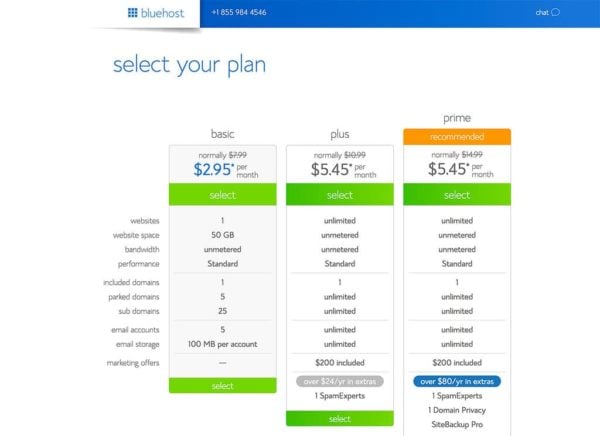Click the plus plan heading
This screenshot has height=436, width=600.
coord(340,134)
